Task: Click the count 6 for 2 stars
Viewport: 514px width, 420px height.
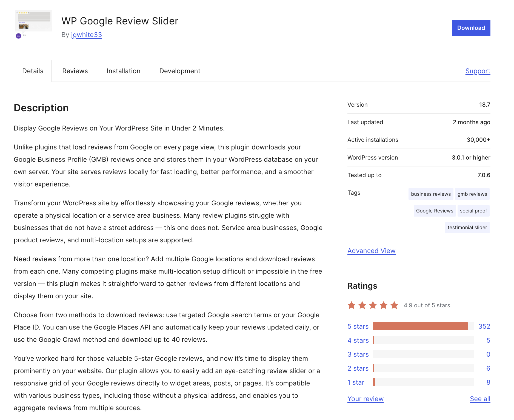Action: (488, 368)
